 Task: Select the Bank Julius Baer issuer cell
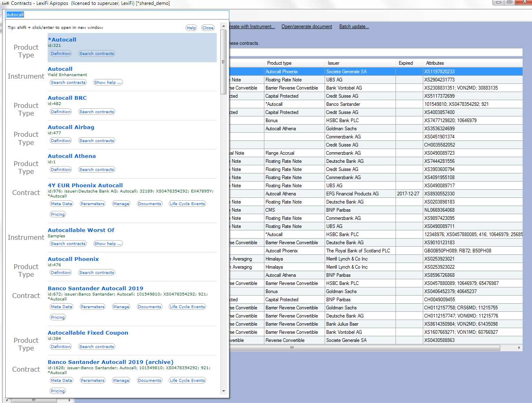coord(360,324)
